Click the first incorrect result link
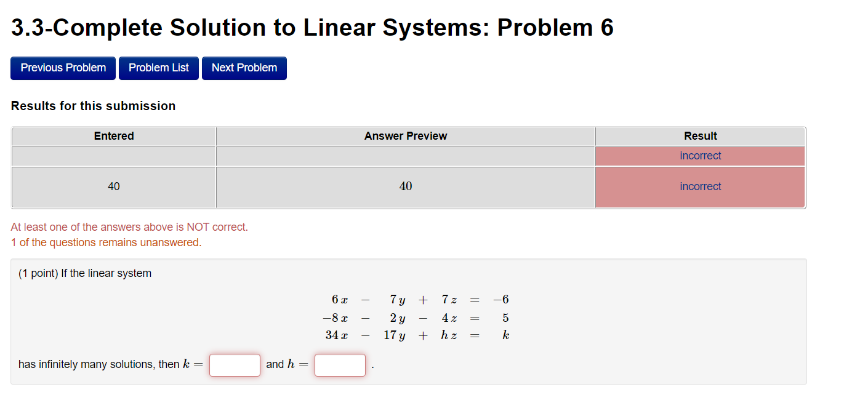Screen dimensions: 868x400 (x=700, y=155)
